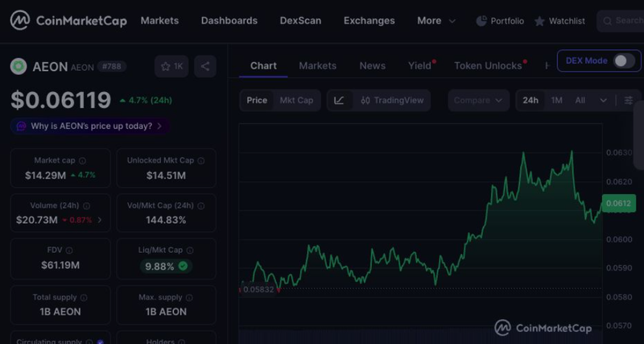Click Liq/Mkt Cap info icon
The height and width of the screenshot is (344, 644).
click(x=190, y=251)
